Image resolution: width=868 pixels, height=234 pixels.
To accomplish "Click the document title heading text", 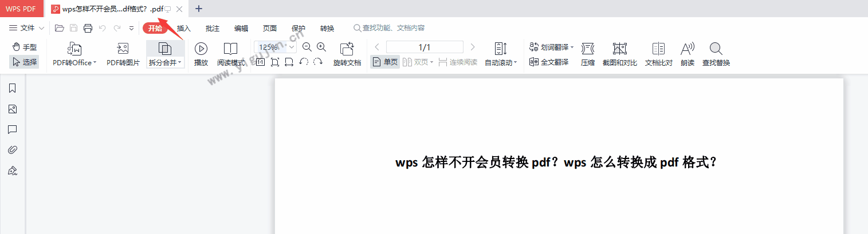I will point(556,162).
